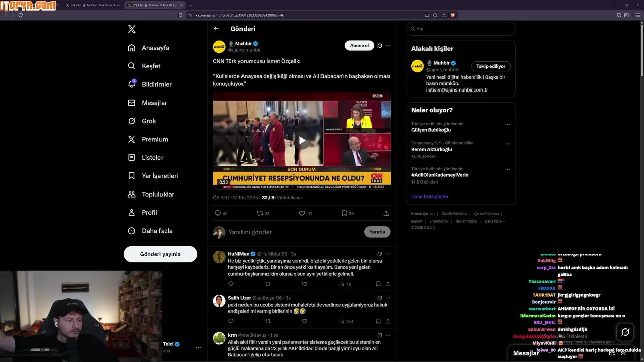
Task: Open Daha fazla göster trends link
Action: pos(430,197)
